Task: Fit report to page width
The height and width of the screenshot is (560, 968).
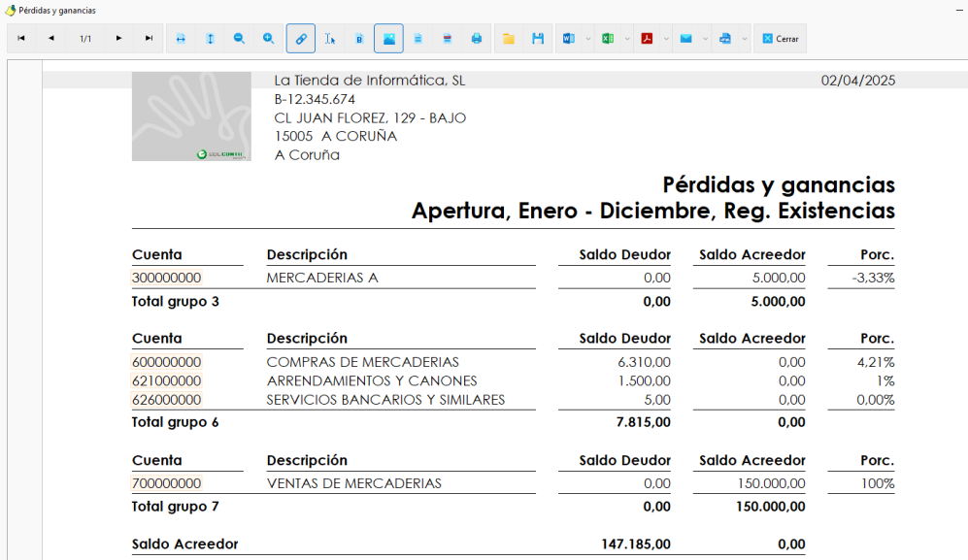Action: tap(181, 38)
